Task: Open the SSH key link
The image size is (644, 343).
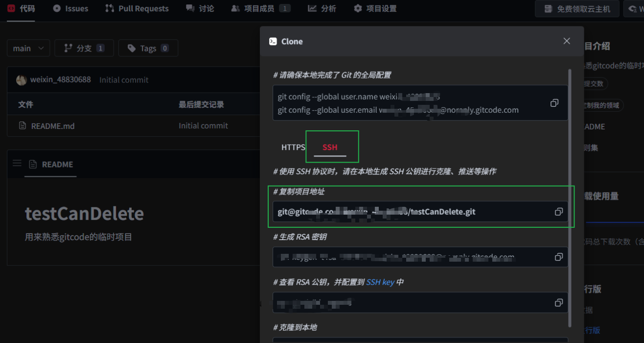Action: coord(380,282)
